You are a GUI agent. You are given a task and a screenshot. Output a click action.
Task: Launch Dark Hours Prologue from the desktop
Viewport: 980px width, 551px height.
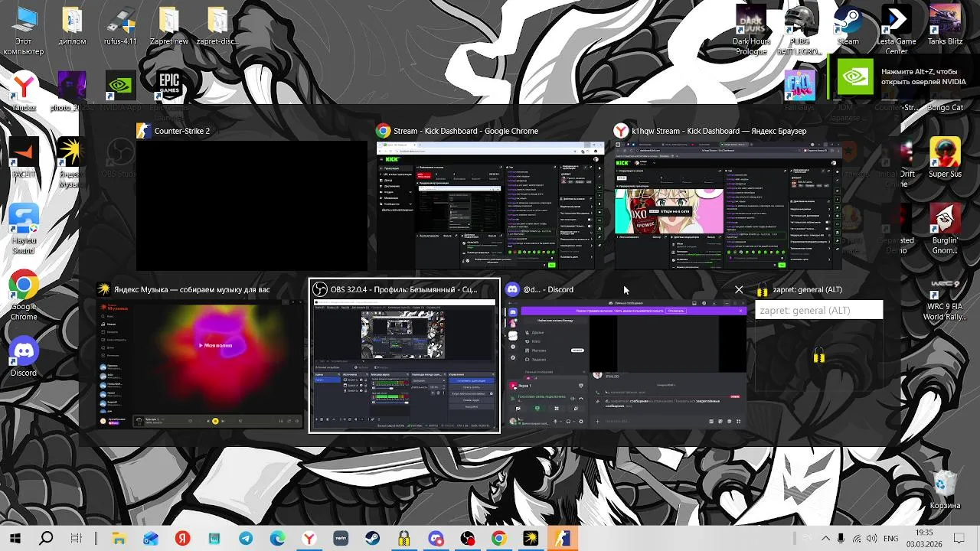[751, 31]
